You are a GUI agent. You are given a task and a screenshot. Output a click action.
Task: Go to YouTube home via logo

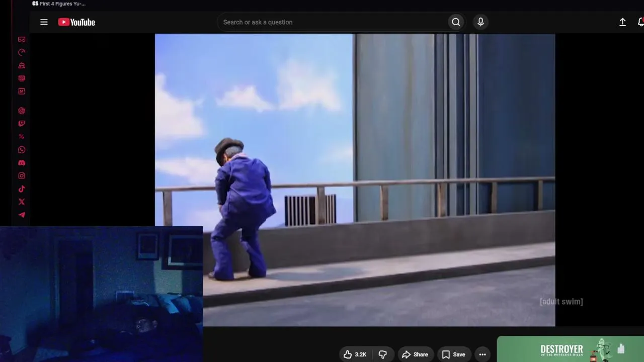[76, 22]
